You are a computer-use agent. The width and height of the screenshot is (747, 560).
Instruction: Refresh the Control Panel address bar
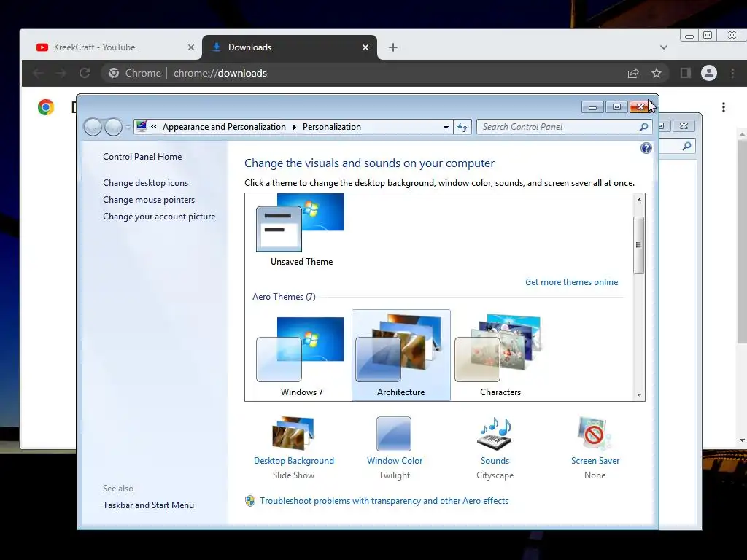(462, 127)
